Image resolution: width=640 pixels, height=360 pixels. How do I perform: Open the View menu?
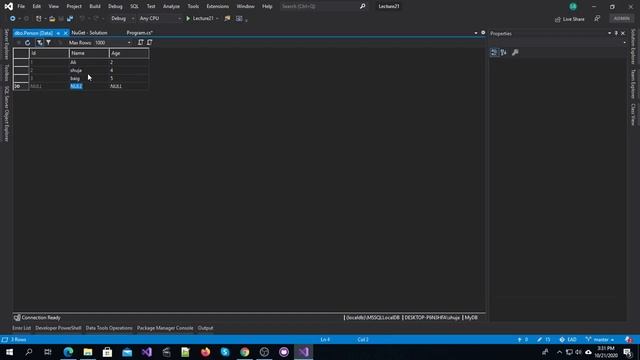53,6
